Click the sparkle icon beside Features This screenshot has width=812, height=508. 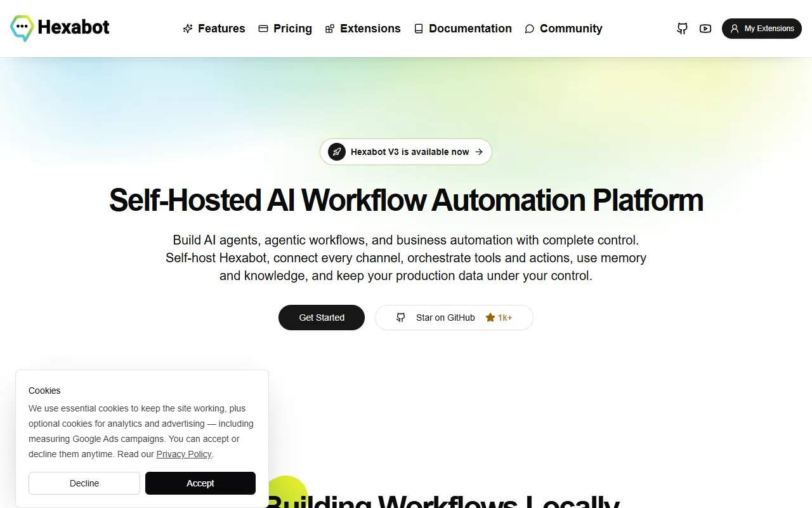pyautogui.click(x=188, y=29)
